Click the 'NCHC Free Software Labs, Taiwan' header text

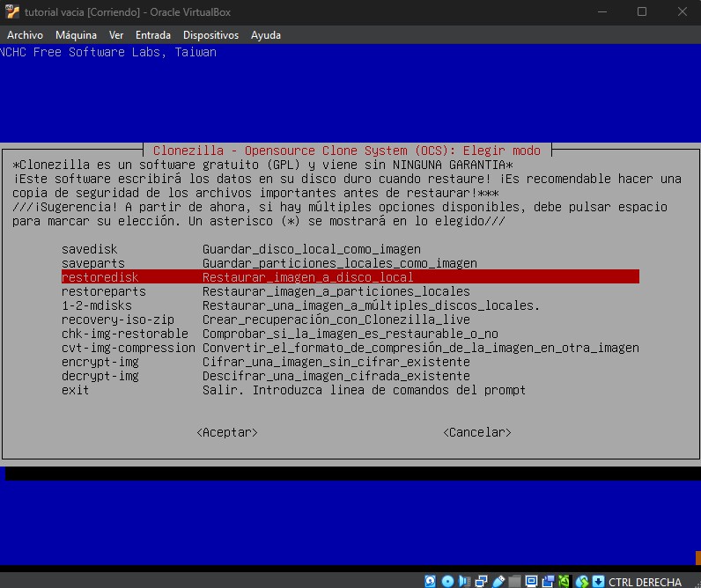(108, 52)
